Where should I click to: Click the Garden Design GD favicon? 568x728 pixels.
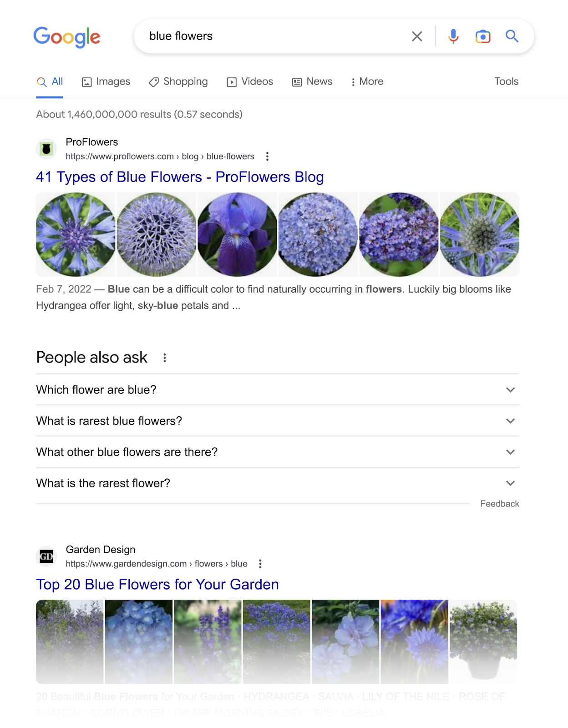tap(46, 556)
